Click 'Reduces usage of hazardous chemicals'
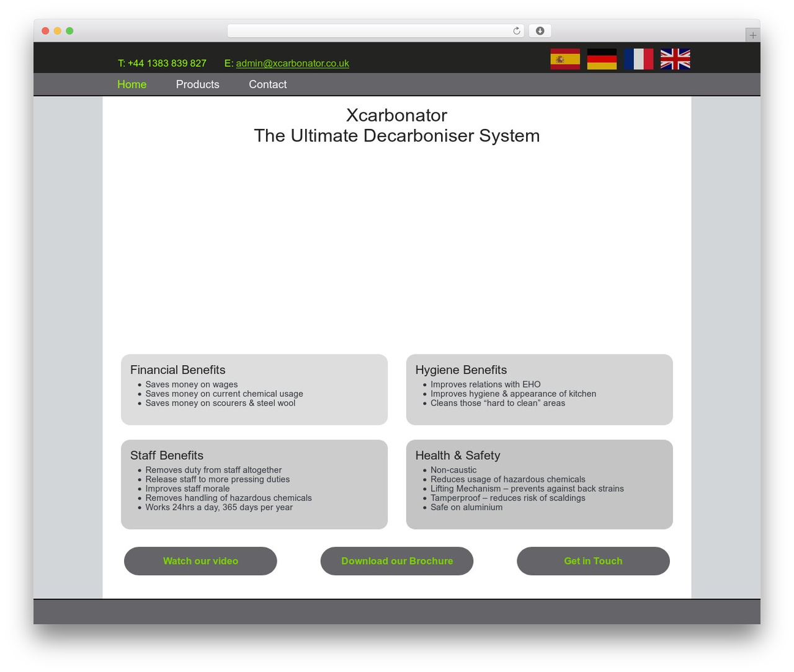The height and width of the screenshot is (672, 794). click(508, 479)
